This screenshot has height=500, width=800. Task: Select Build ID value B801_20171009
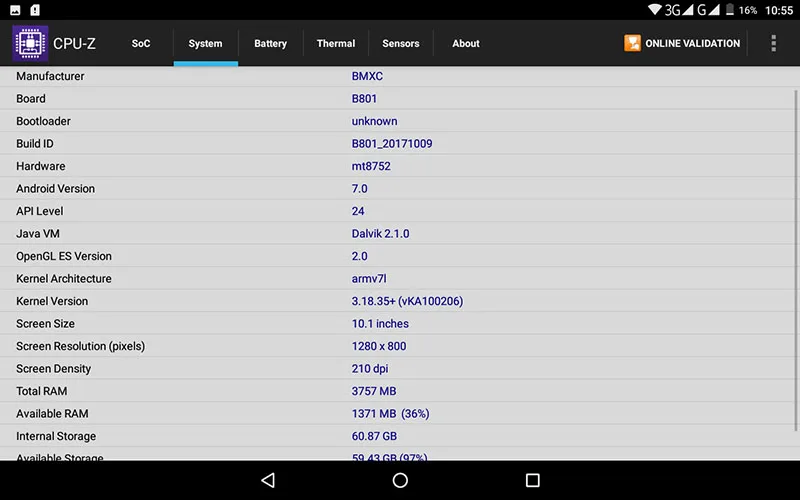(x=392, y=143)
